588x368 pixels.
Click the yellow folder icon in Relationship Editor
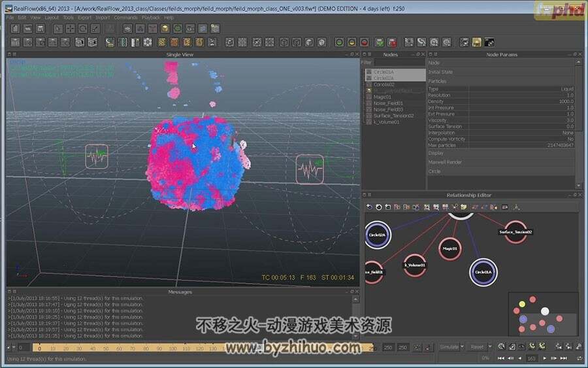point(464,207)
